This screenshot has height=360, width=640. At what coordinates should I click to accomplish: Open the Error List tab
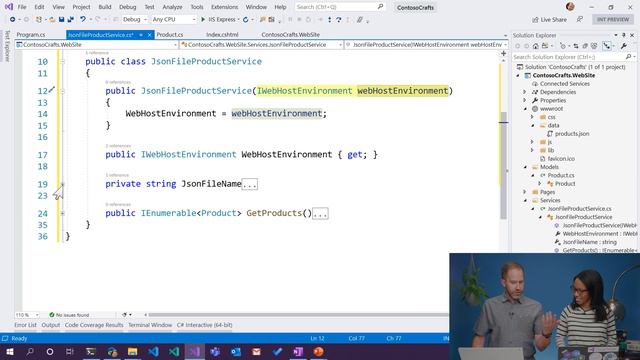pyautogui.click(x=25, y=325)
